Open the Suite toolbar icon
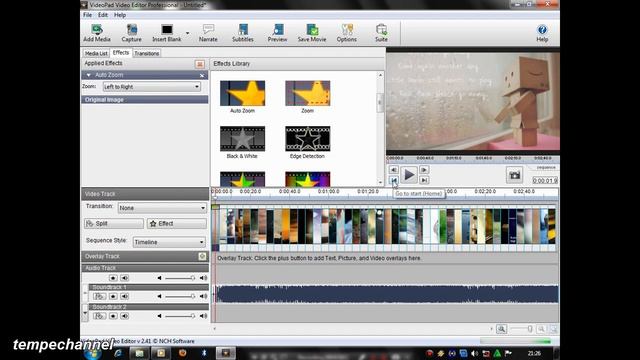640x360 pixels. click(x=381, y=33)
